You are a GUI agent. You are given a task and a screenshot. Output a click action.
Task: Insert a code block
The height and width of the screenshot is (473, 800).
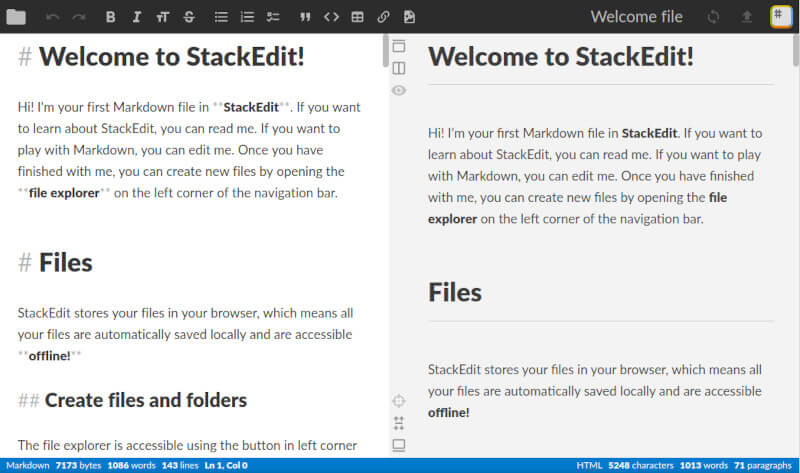tap(331, 17)
